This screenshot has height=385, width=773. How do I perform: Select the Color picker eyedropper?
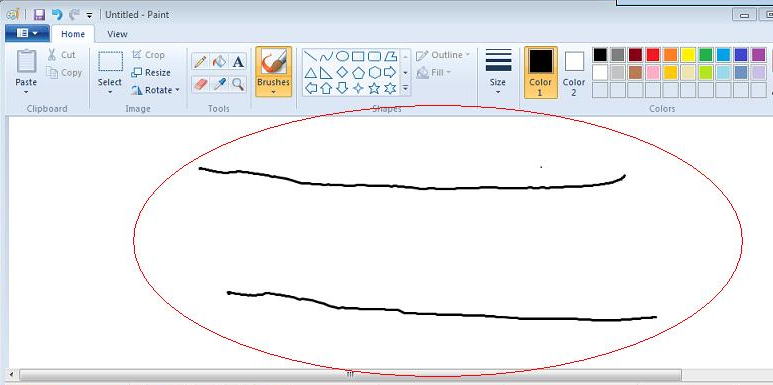pos(219,84)
